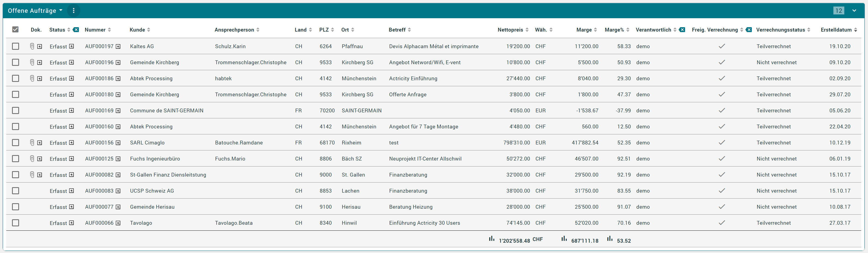This screenshot has height=253, width=868.
Task: Click the Nettopreis total chart icon
Action: click(x=491, y=239)
